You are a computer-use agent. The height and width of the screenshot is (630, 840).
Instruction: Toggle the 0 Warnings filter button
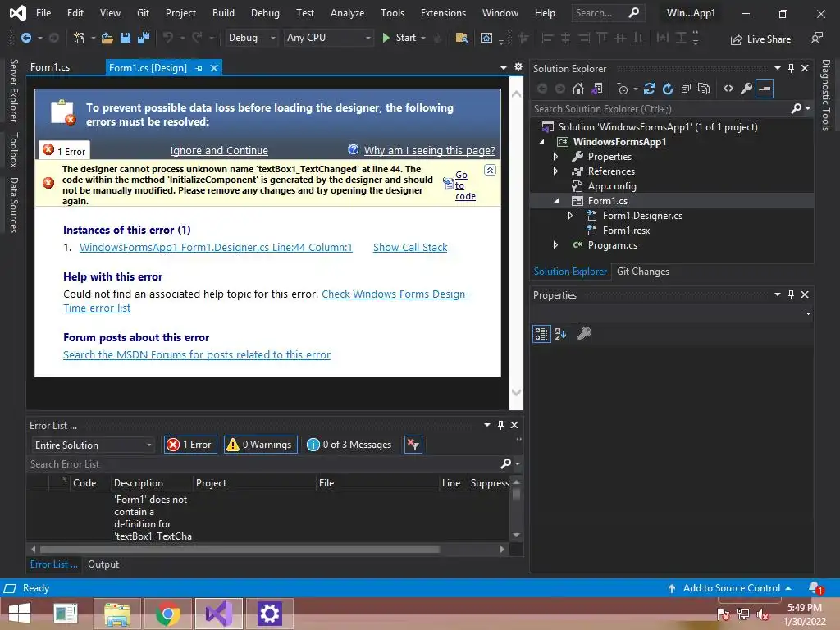point(260,445)
